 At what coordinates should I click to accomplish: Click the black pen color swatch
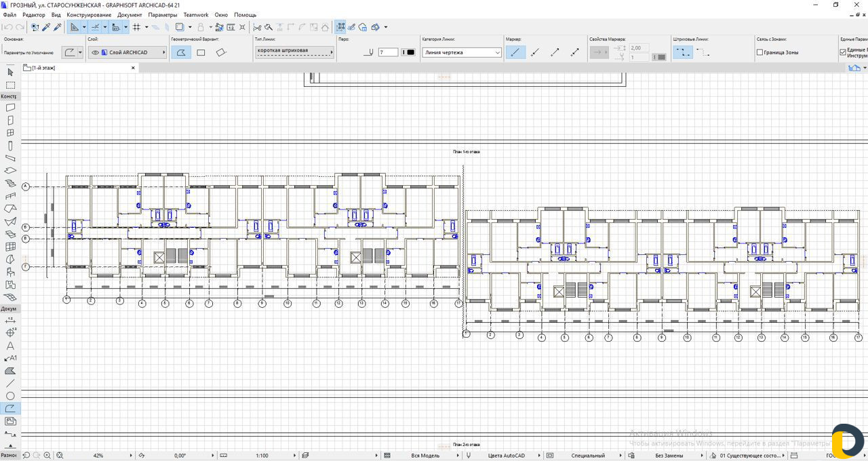[408, 52]
